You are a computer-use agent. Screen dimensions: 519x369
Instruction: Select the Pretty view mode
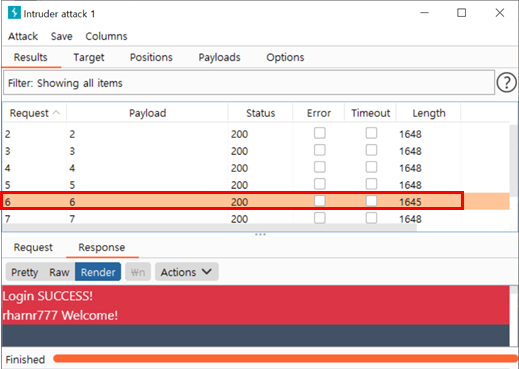pyautogui.click(x=25, y=272)
